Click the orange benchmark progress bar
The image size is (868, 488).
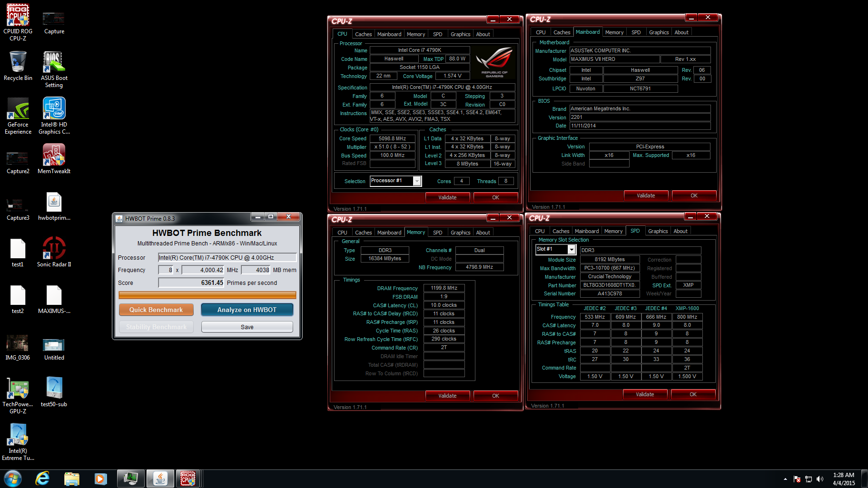[x=207, y=295]
